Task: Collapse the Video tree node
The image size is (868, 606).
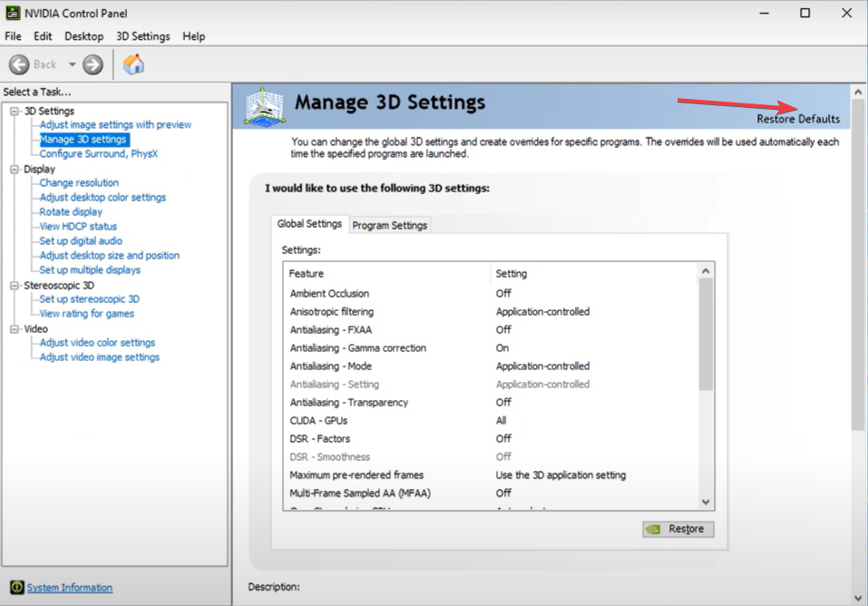Action: point(15,329)
